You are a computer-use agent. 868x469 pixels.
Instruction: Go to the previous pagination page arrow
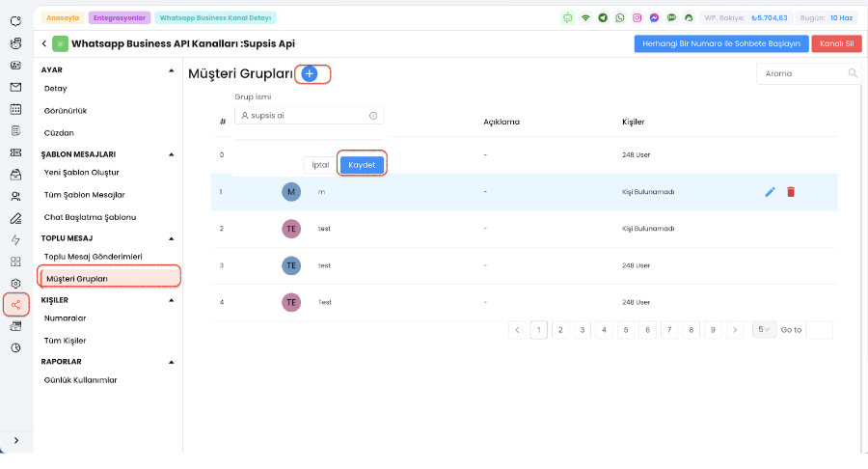pos(517,330)
